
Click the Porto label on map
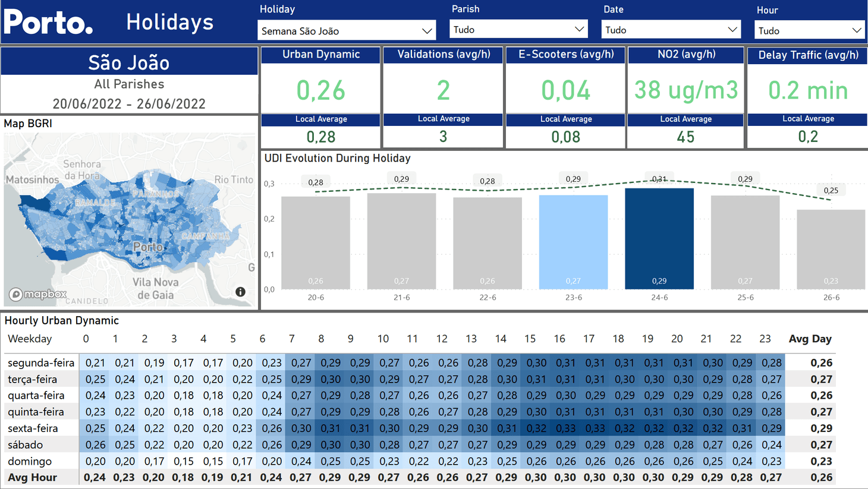click(147, 247)
